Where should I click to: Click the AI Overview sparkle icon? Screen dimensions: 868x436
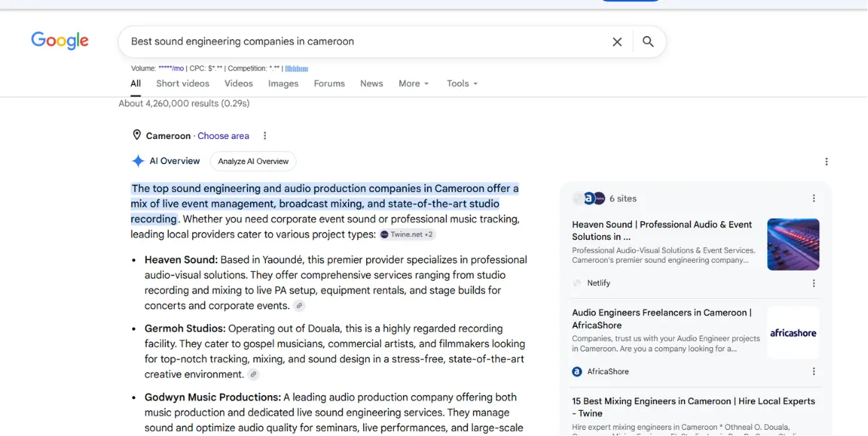click(x=138, y=161)
